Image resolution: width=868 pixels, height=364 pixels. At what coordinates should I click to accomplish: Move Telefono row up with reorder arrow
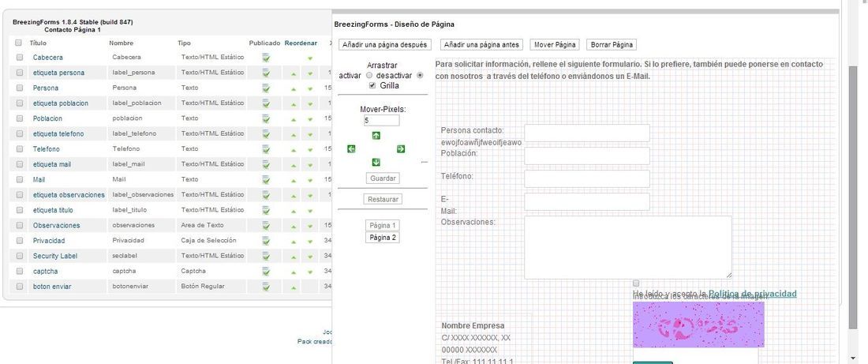click(294, 149)
